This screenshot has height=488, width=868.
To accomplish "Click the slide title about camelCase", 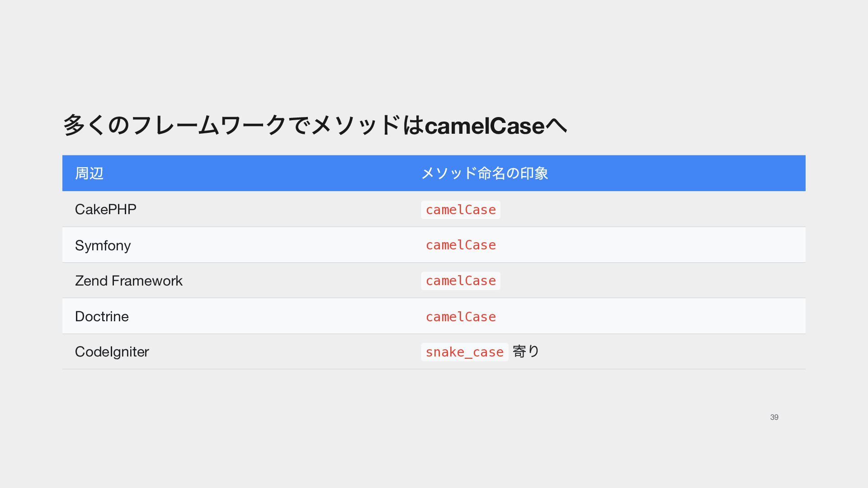I will point(315,125).
